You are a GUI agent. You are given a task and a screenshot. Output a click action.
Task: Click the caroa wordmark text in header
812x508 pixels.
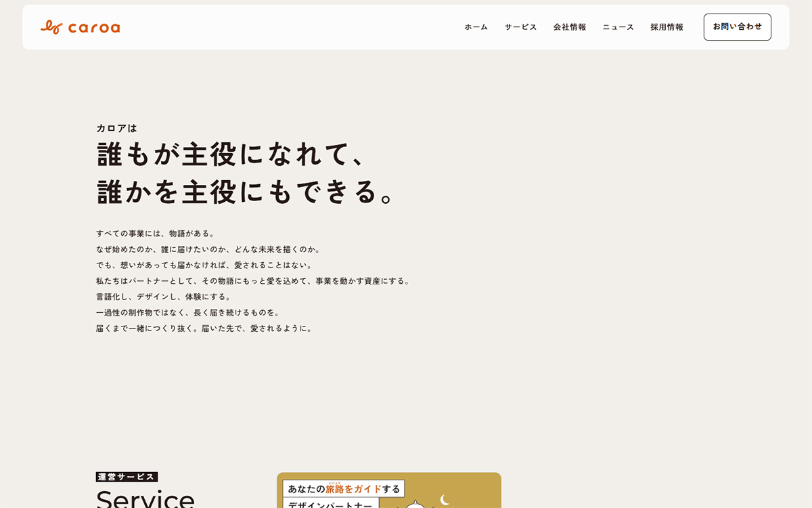[93, 27]
